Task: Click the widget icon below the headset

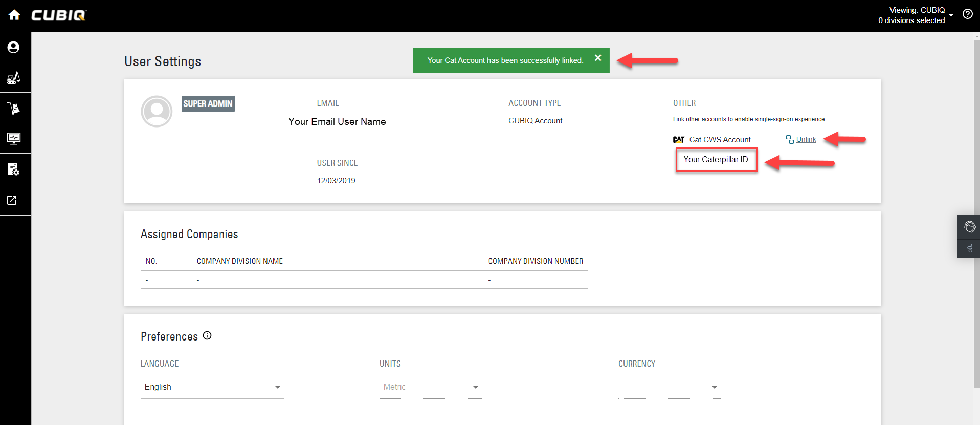Action: (x=969, y=249)
